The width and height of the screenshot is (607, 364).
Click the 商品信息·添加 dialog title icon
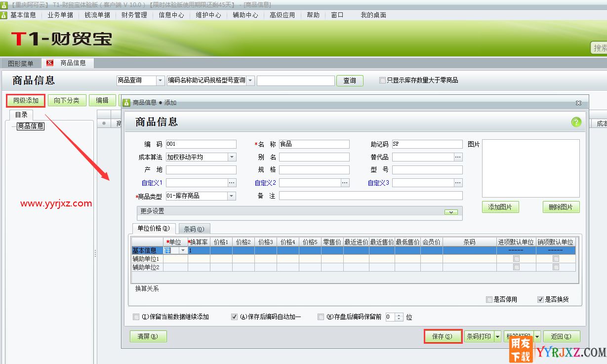127,103
